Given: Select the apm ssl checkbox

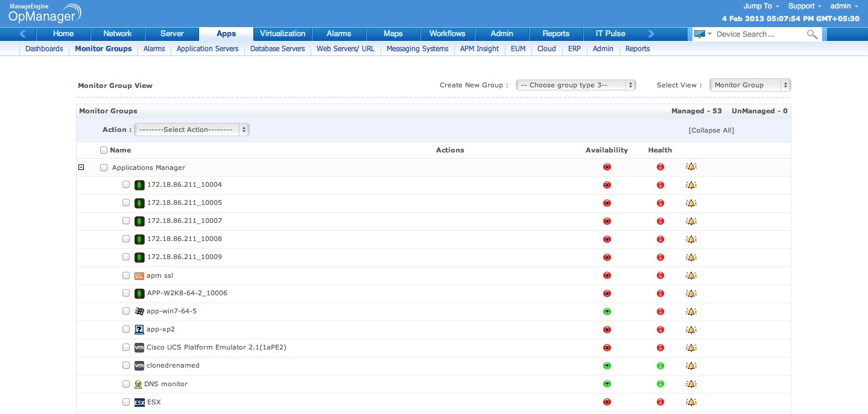Looking at the screenshot, I should (x=126, y=275).
